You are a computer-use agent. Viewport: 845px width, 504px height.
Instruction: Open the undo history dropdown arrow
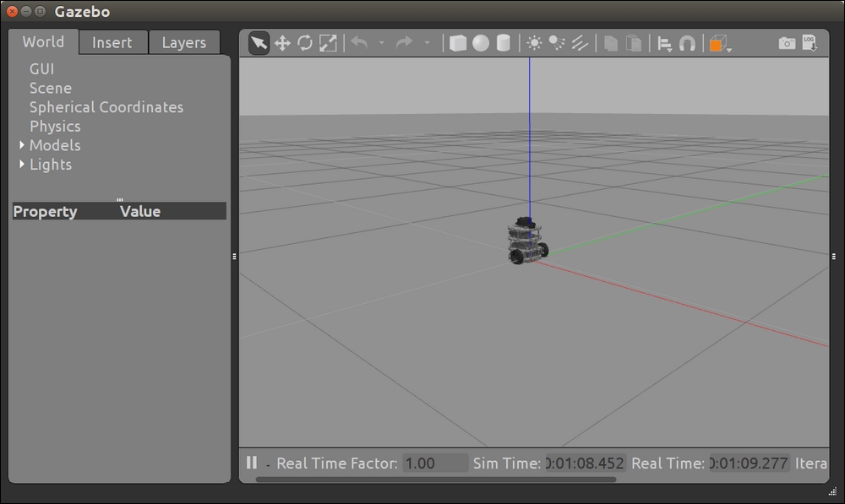tap(382, 42)
